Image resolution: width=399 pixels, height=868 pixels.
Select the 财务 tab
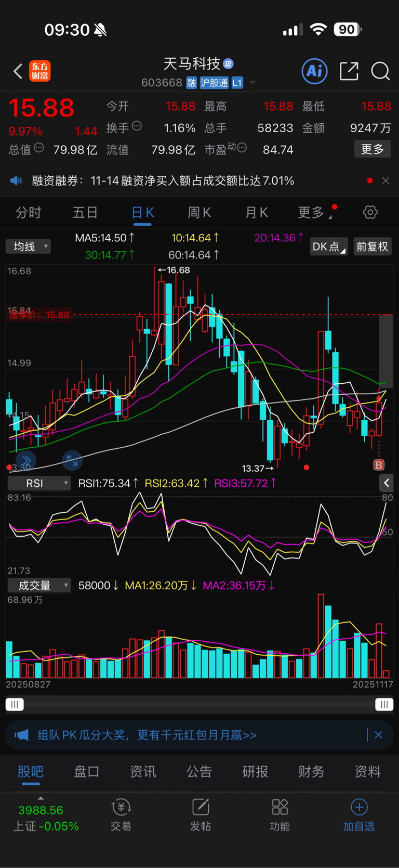(x=311, y=772)
